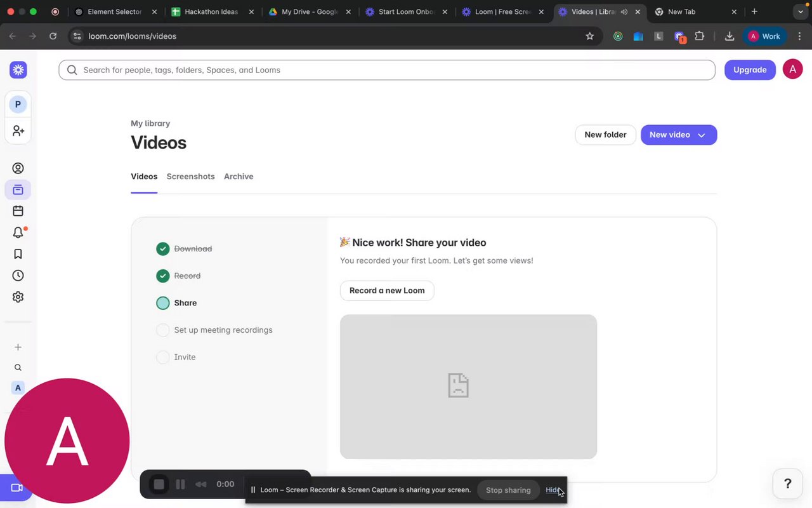
Task: Click the site information icon in the address bar
Action: [77, 36]
